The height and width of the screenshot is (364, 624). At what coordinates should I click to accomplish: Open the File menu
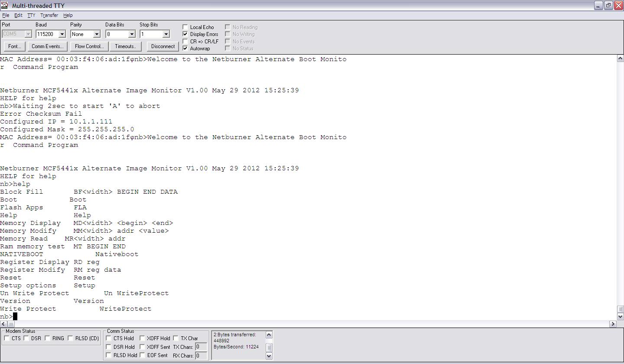(6, 15)
